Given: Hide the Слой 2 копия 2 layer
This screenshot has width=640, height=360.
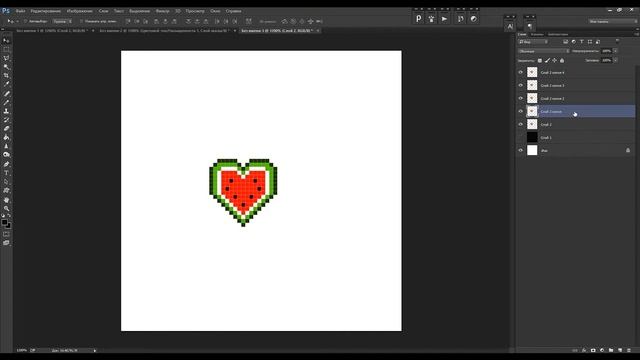Looking at the screenshot, I should point(520,98).
